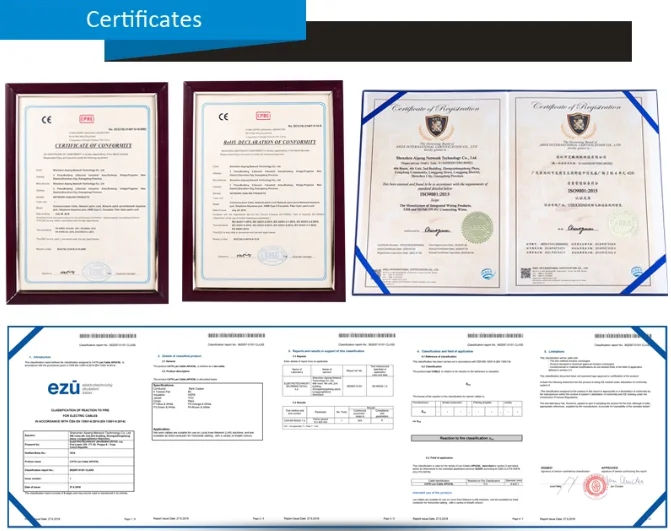The width and height of the screenshot is (671, 531).
Task: Open the framed RoHS Declaration of Conformity image
Action: (264, 191)
